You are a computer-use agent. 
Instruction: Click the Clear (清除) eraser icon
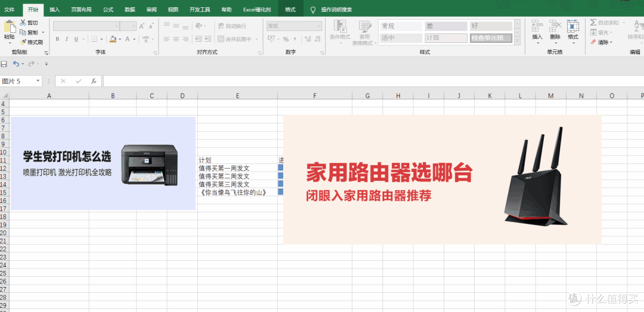(x=593, y=42)
